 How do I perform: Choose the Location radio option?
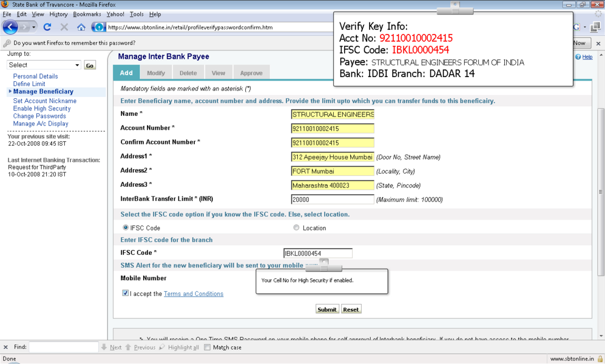[296, 228]
